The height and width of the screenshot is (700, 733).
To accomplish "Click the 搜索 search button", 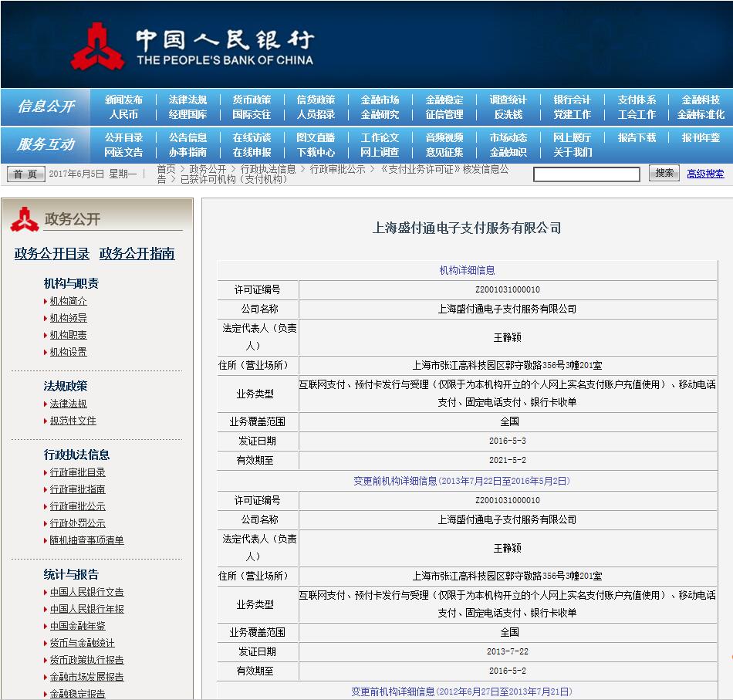I will pos(664,173).
